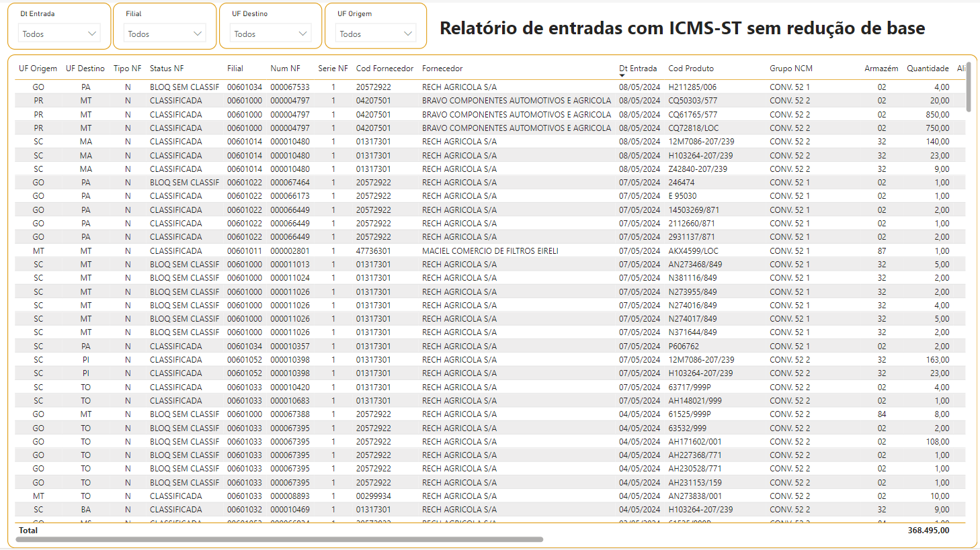Viewport: 980px width, 550px height.
Task: Select Num NF cell 000011024
Action: pos(290,278)
